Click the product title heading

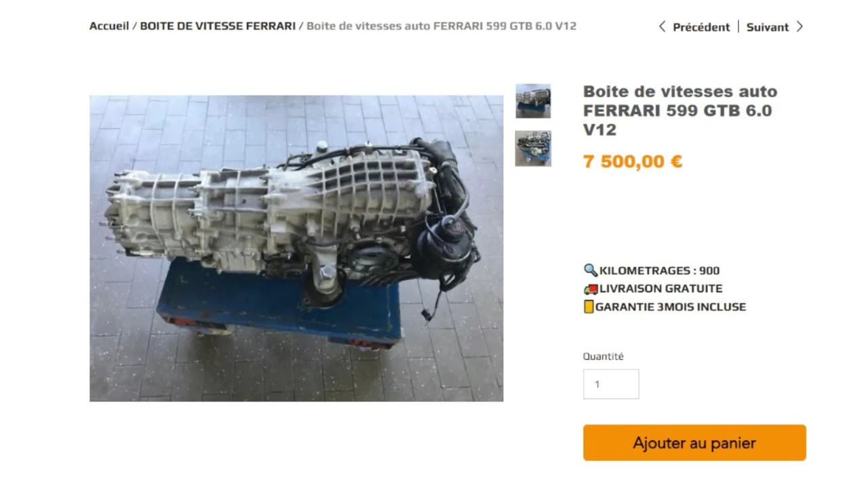(680, 110)
